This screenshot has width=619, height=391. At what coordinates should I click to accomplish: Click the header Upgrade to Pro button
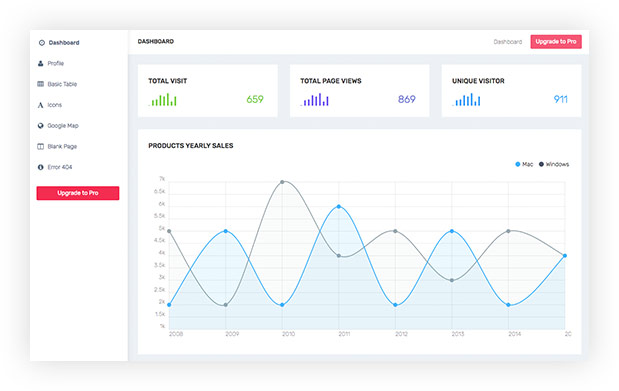click(x=556, y=41)
